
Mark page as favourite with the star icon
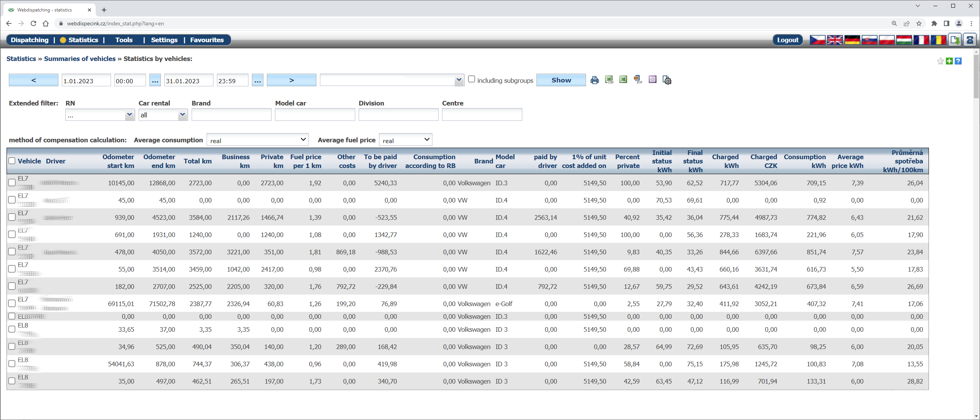[940, 61]
